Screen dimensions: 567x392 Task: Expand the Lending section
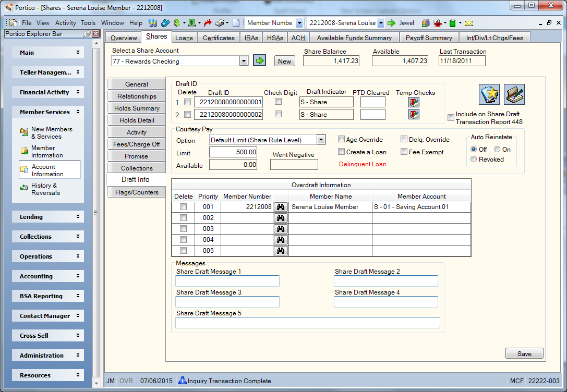point(48,217)
